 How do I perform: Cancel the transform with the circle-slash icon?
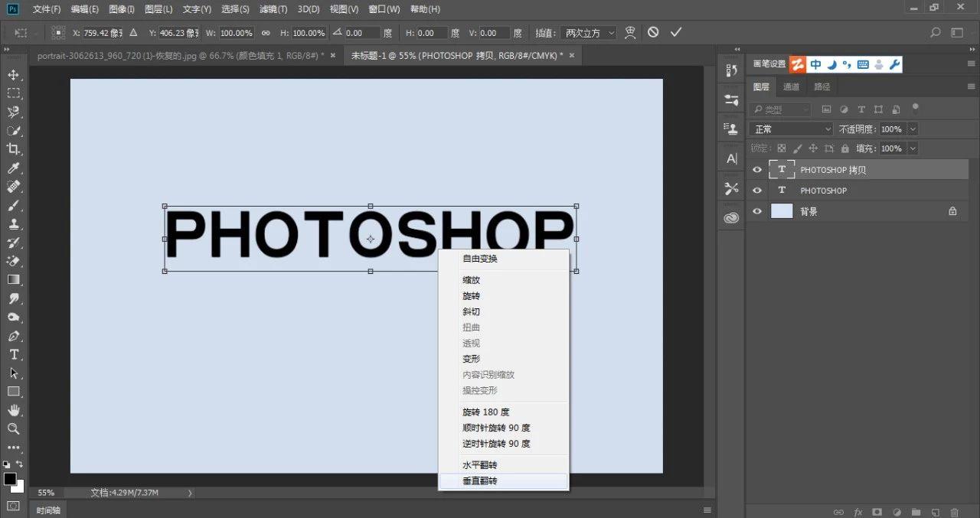(x=653, y=32)
